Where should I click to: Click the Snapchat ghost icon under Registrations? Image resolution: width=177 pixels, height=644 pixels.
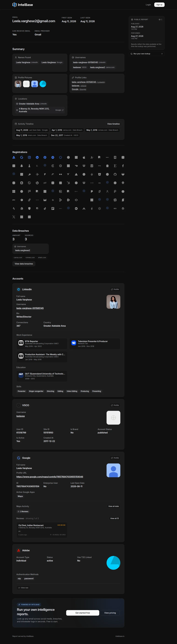[22, 166]
